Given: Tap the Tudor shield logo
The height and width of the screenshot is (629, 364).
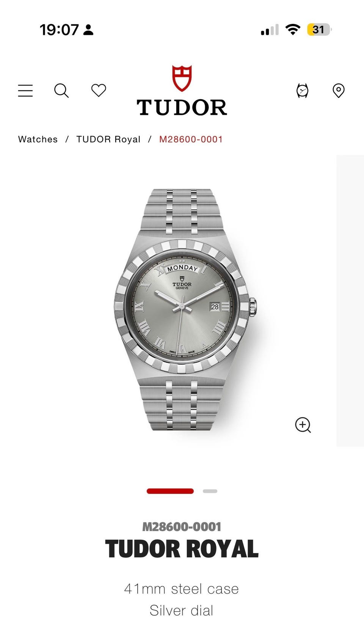Looking at the screenshot, I should (x=182, y=78).
